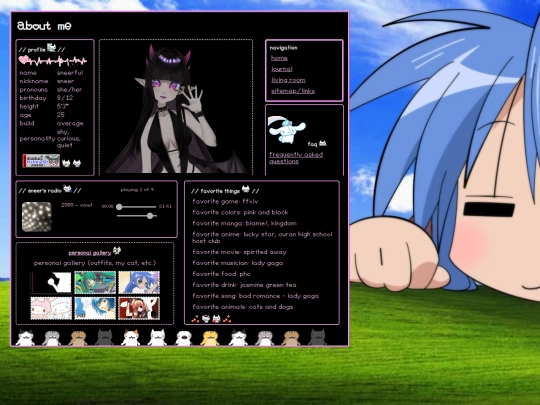The height and width of the screenshot is (405, 540).
Task: Click the left cherries icon under favorite animals
Action: (195, 319)
